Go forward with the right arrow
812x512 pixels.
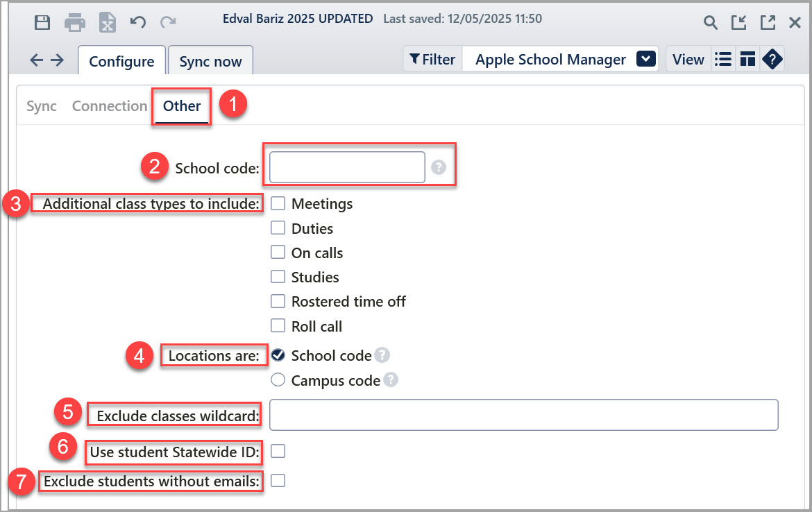tap(57, 60)
